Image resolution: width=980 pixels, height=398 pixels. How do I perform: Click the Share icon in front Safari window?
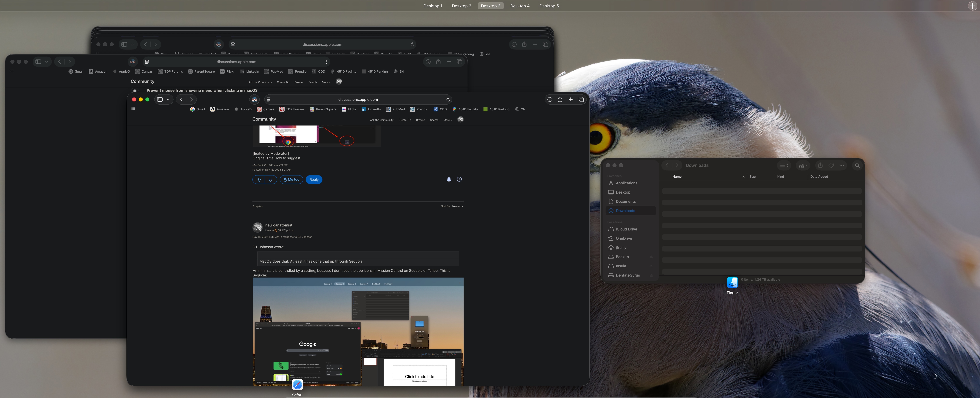click(560, 99)
